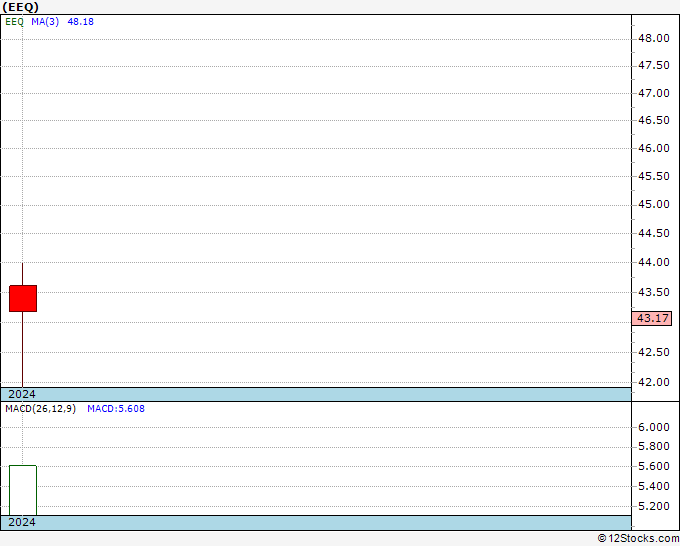
Task: Click the (EEQ) chart title
Action: 20,7
